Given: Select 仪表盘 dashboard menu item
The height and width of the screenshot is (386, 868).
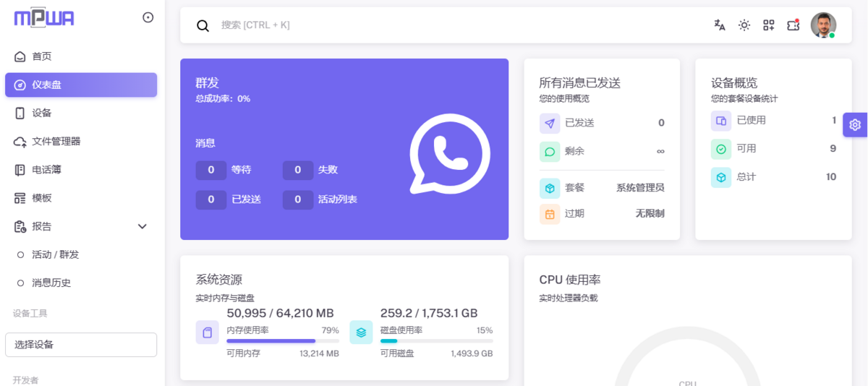Looking at the screenshot, I should [x=81, y=85].
